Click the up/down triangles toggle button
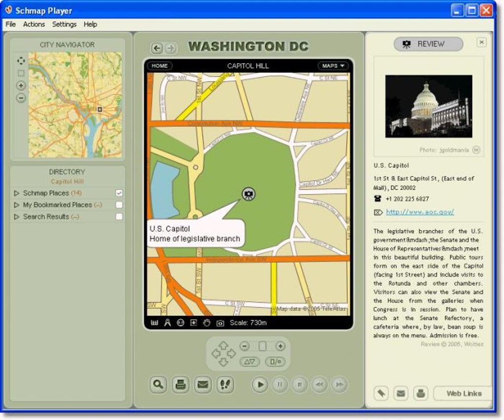The height and width of the screenshot is (420, 504). coord(250,362)
